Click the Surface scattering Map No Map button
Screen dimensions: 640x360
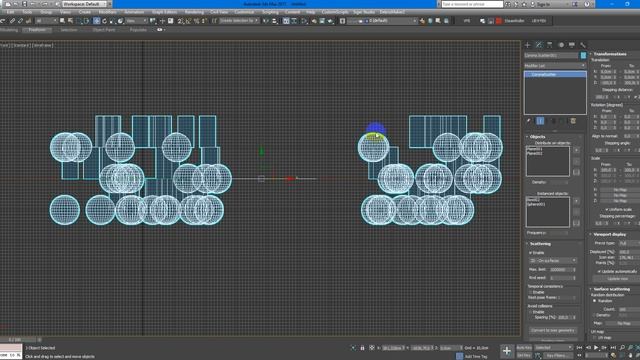coord(624,323)
